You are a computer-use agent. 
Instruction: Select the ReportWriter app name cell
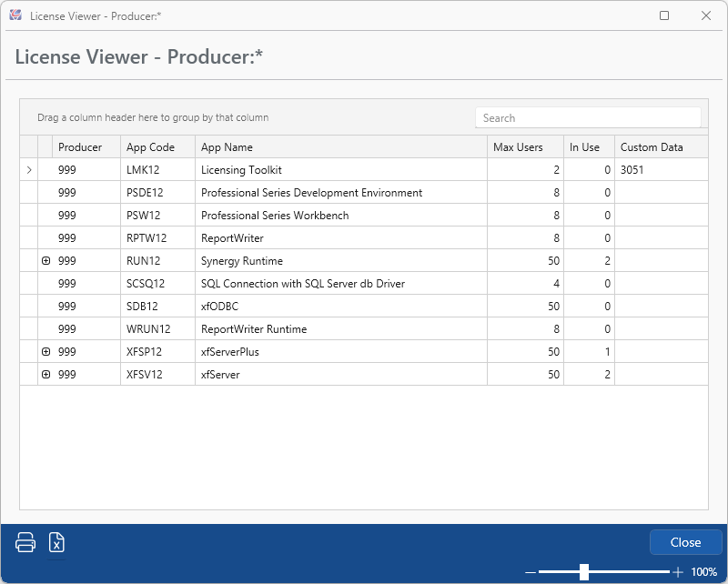click(x=340, y=238)
